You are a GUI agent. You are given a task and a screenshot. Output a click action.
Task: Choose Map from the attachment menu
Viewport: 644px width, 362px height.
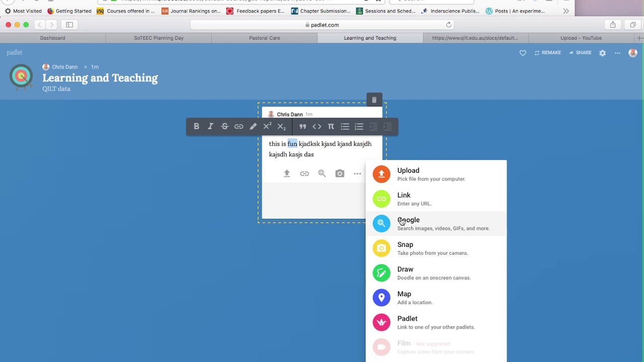[436, 297]
